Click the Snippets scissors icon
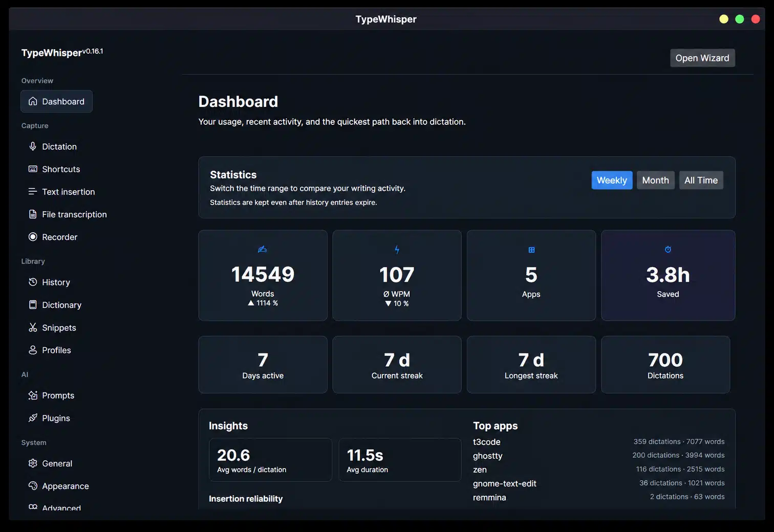This screenshot has width=774, height=532. coord(33,327)
